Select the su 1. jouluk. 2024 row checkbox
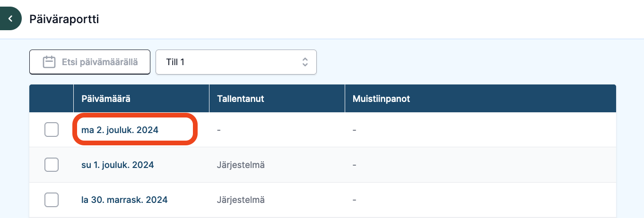 [52, 165]
